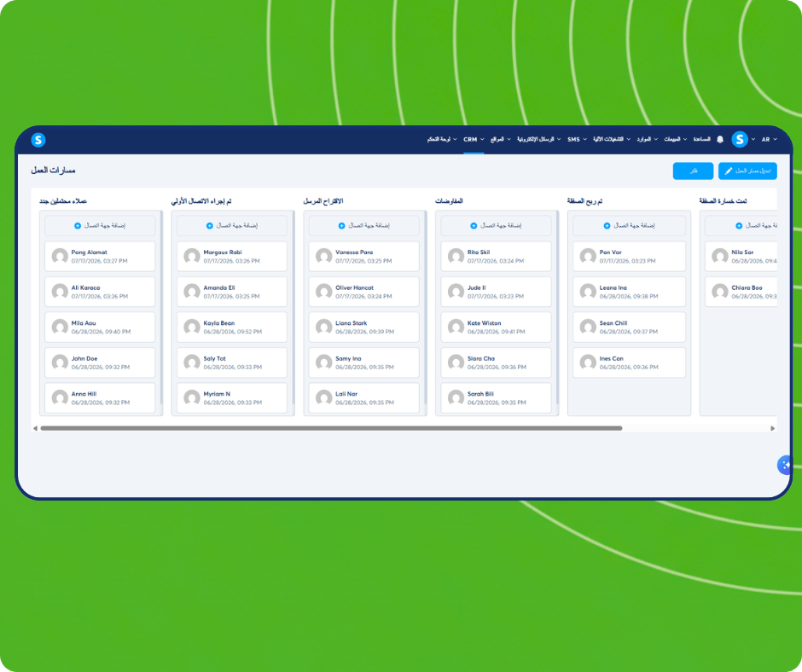This screenshot has height=672, width=802.
Task: Open the floating AI assistant button
Action: [x=785, y=465]
